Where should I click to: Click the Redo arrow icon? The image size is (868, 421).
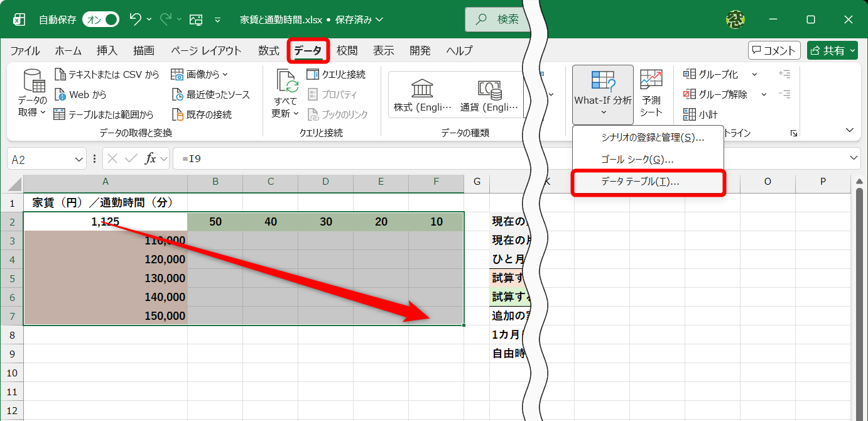coord(166,19)
